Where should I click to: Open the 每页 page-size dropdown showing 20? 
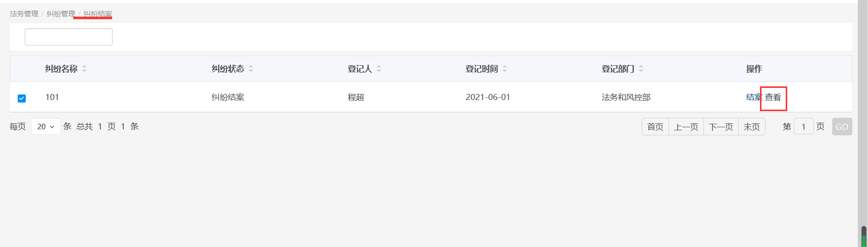(45, 127)
